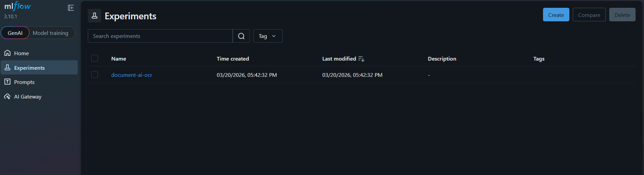Image resolution: width=644 pixels, height=175 pixels.
Task: Click the flask icon beside Experiments heading
Action: click(x=95, y=16)
